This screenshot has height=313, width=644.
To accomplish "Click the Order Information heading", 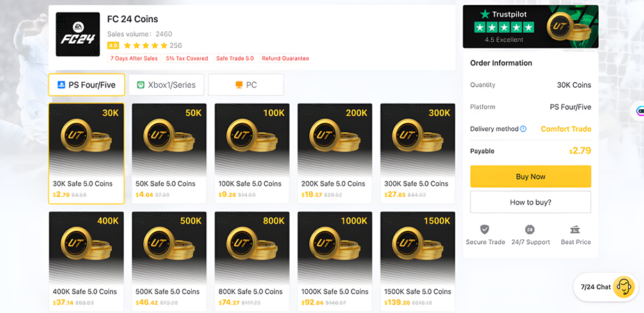I will coord(501,63).
